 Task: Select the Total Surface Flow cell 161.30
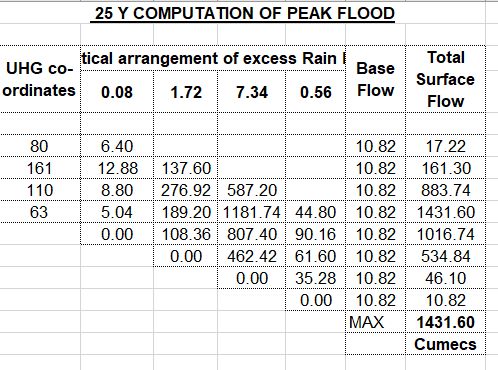coord(446,168)
